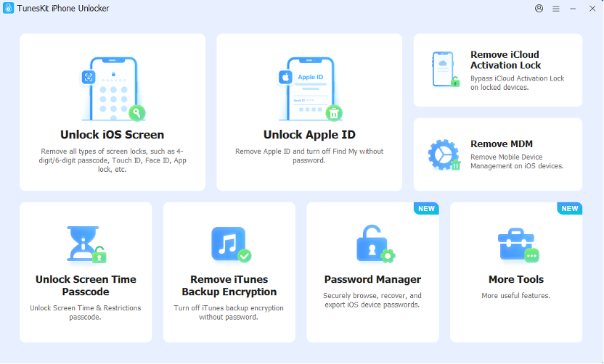
Task: Select the Unlock iOS Screen heading
Action: [112, 135]
